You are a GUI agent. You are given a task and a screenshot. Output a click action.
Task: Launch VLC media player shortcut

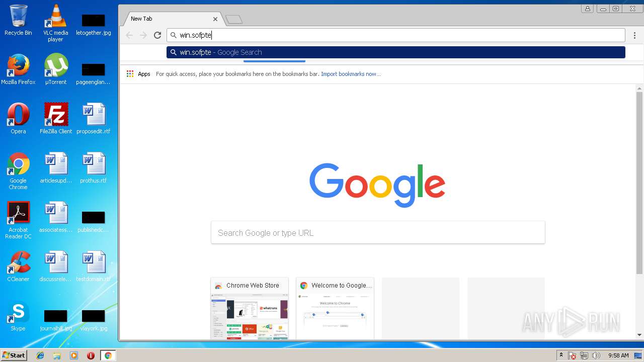point(55,23)
